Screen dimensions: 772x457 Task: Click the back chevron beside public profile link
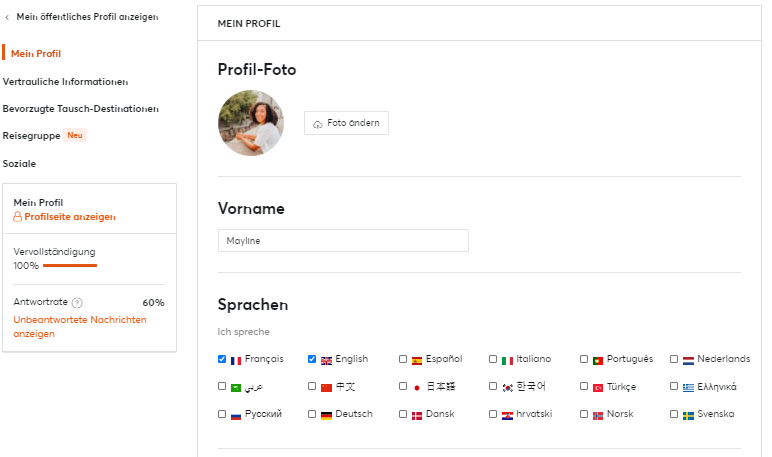(7, 17)
